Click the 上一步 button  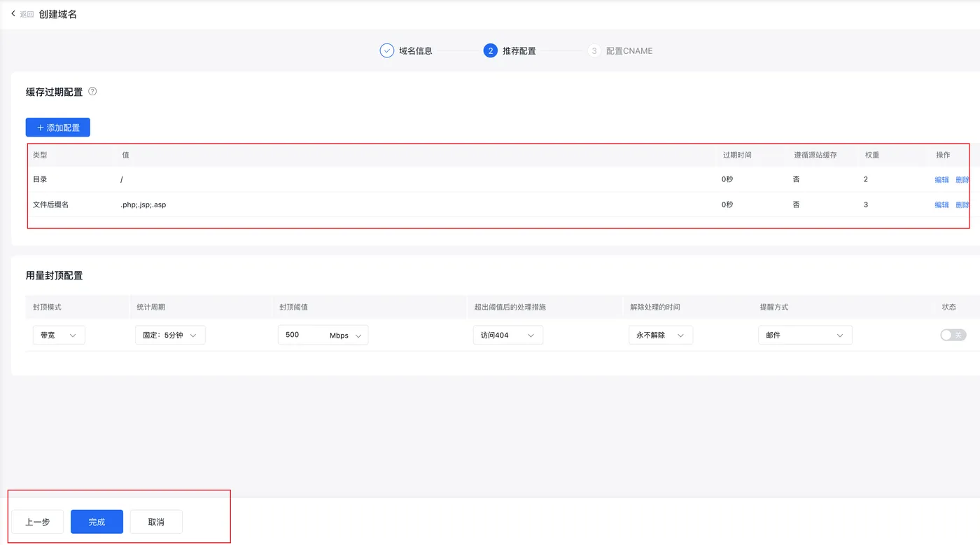pyautogui.click(x=37, y=522)
